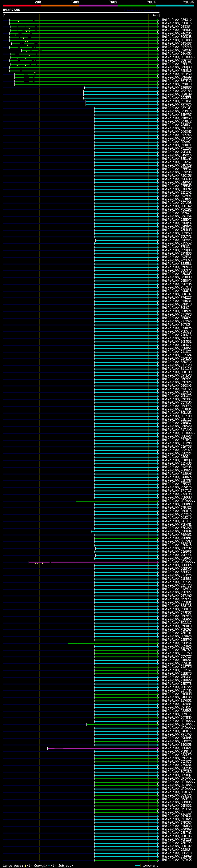Select hit label UniRef100_C0PQG8
197x868 pixels.
[177, 67]
